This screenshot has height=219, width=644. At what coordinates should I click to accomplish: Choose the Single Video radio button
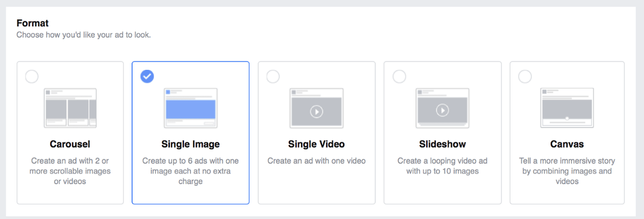(x=273, y=77)
